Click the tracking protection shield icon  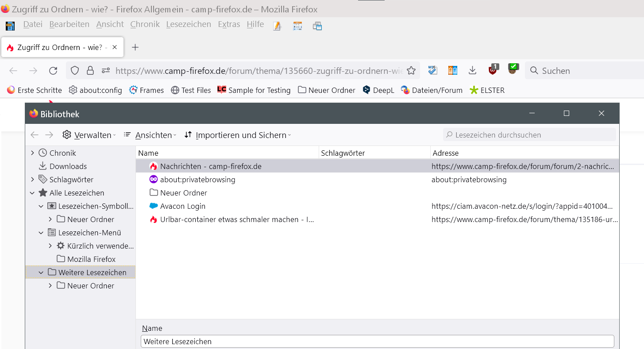pos(75,71)
